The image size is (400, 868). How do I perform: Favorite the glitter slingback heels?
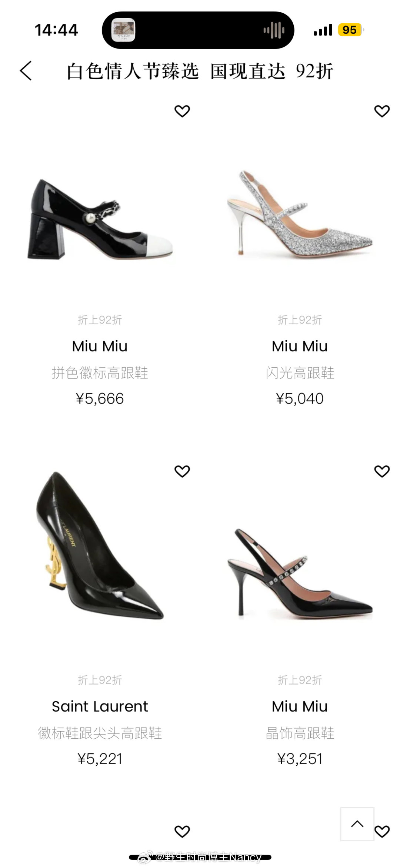pos(382,111)
